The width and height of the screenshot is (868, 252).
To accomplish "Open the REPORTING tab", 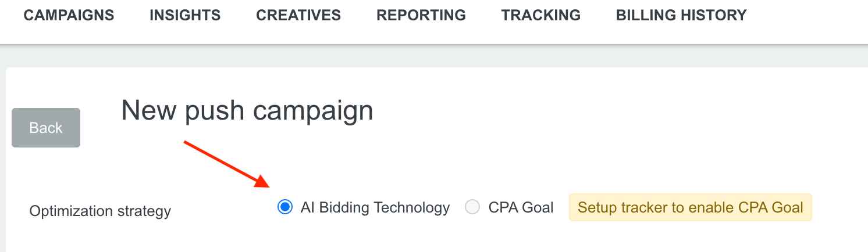I will tap(421, 16).
